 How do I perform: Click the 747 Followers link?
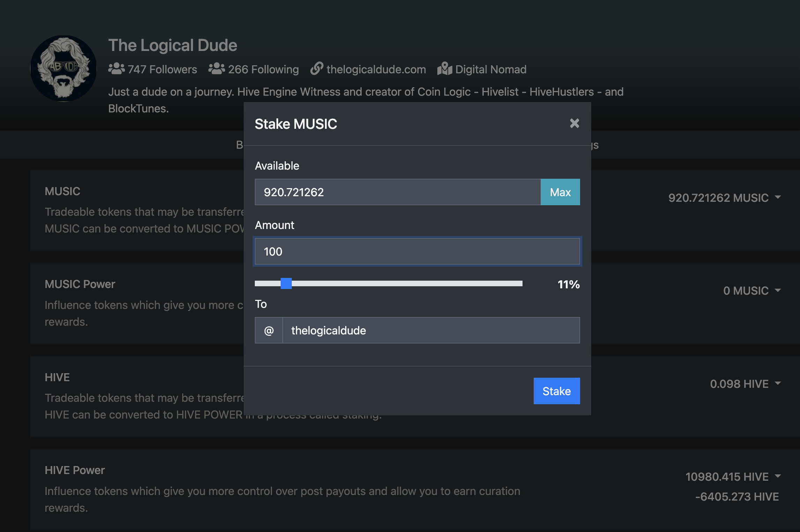162,69
